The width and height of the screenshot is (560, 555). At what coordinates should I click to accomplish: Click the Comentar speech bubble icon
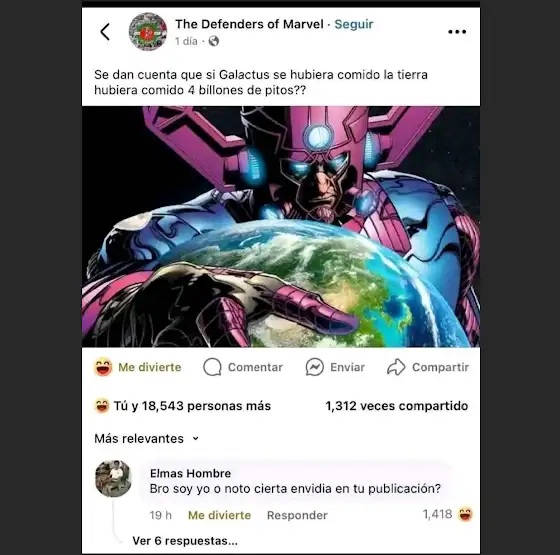click(212, 367)
